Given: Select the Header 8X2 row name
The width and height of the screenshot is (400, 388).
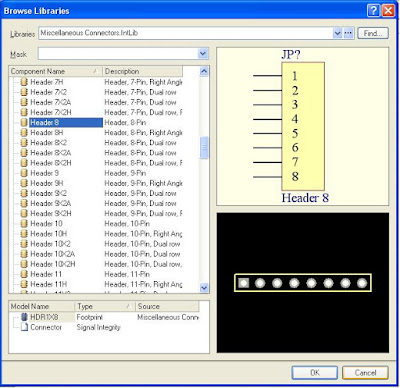Looking at the screenshot, I should click(x=48, y=143).
